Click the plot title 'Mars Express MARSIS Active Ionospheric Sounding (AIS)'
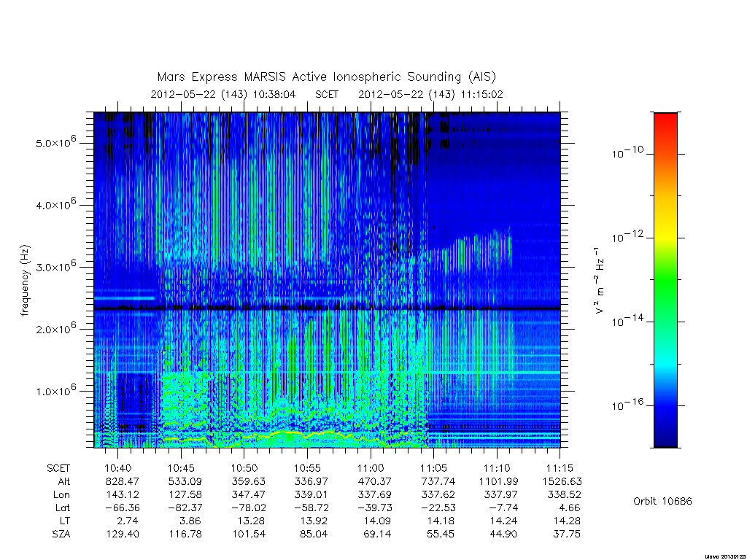747x560 pixels. (x=326, y=77)
